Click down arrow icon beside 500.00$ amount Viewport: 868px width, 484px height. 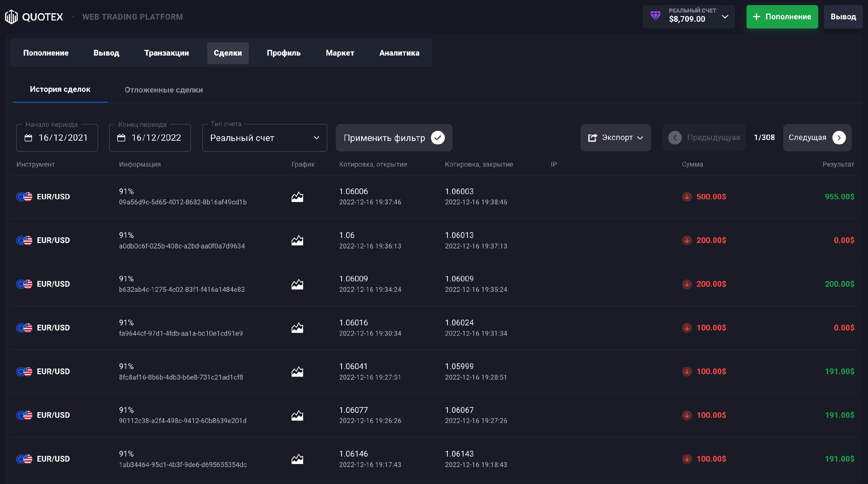point(687,197)
